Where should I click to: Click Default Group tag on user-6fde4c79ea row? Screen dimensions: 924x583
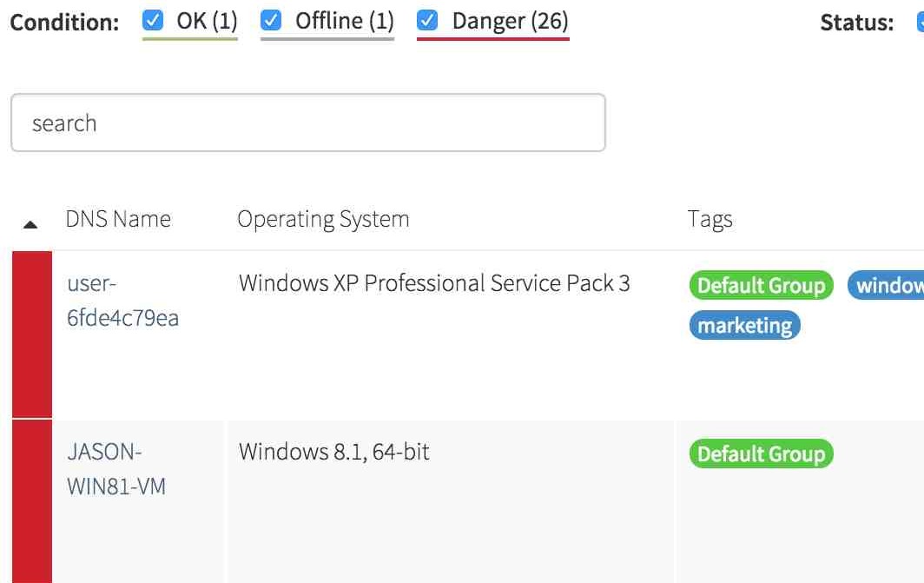[761, 286]
